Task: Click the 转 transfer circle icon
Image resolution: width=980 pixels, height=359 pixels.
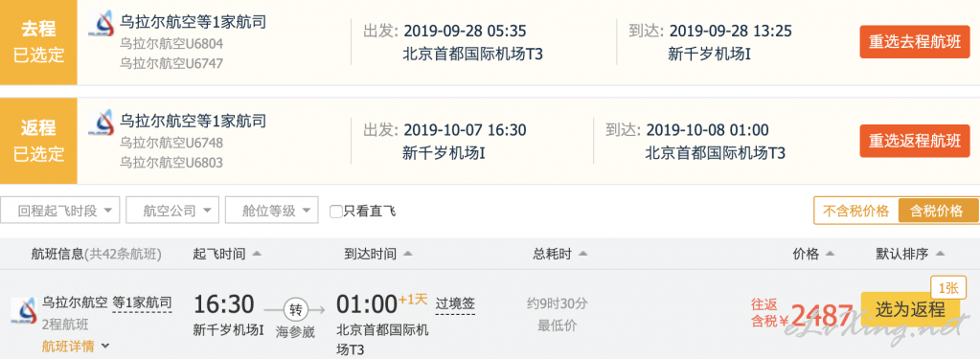Action: coord(295,308)
